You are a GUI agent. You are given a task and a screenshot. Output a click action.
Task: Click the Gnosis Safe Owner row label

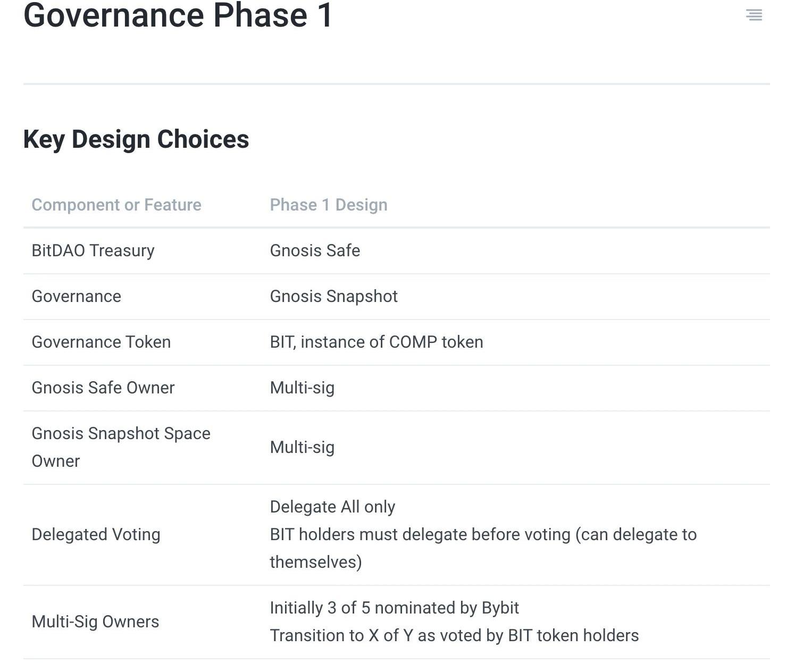coord(103,388)
